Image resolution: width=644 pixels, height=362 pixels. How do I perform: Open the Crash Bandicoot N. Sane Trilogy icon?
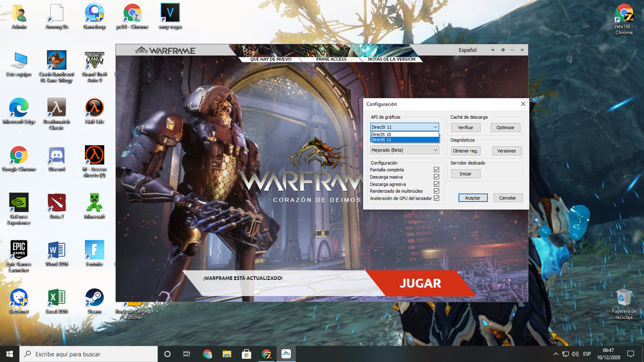pyautogui.click(x=57, y=67)
